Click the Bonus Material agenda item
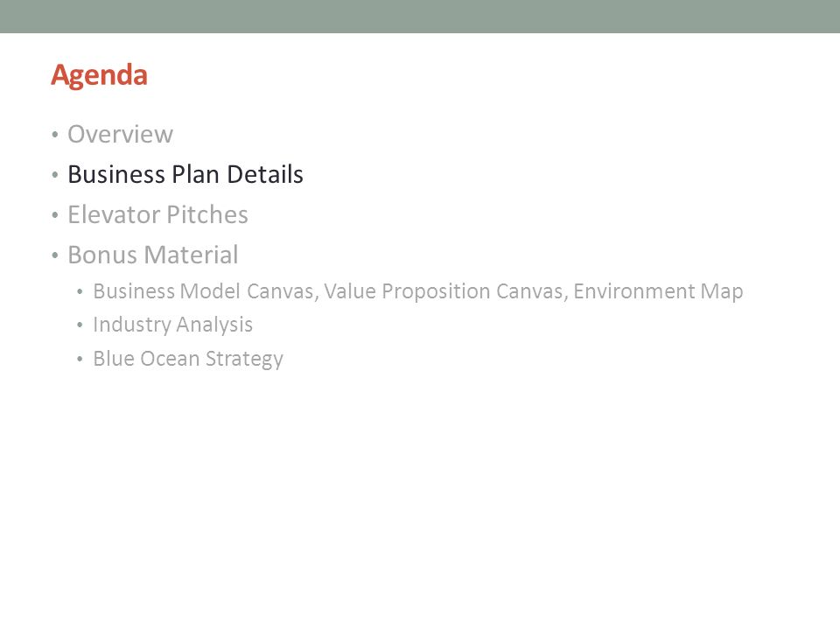The image size is (840, 630). click(x=152, y=255)
